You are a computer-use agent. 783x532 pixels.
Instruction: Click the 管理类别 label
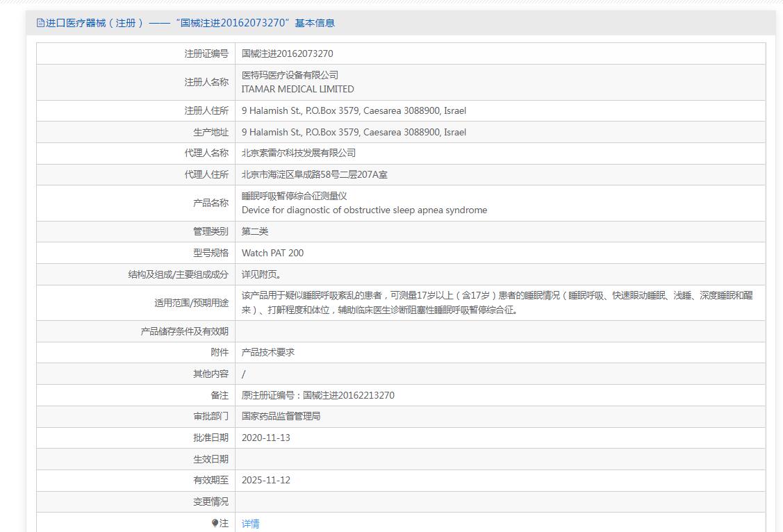tap(211, 231)
